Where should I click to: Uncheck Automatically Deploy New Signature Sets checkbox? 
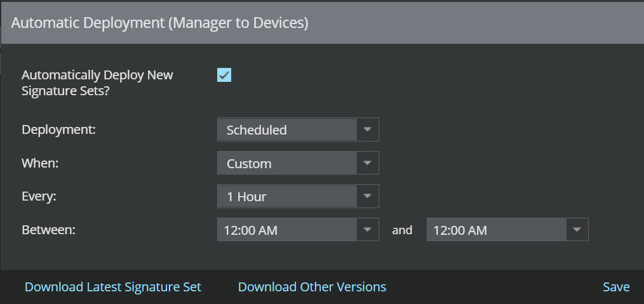pyautogui.click(x=224, y=75)
